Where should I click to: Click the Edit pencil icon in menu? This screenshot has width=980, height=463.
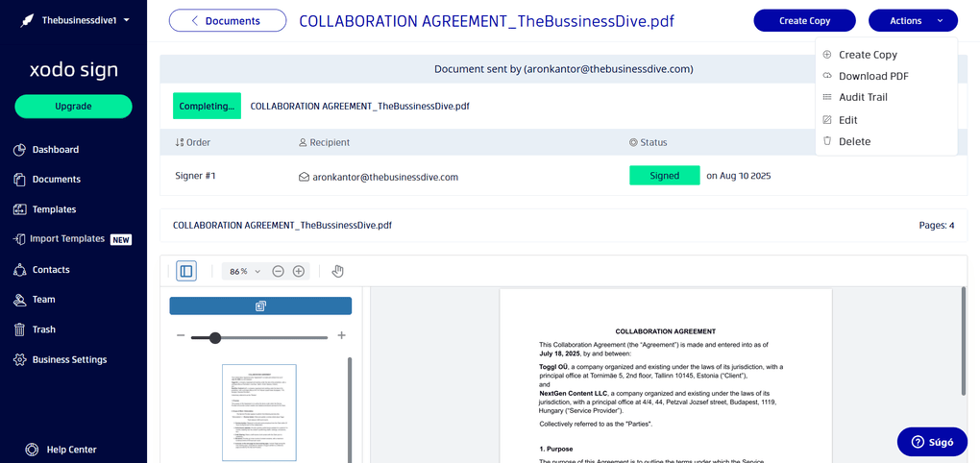(x=827, y=119)
